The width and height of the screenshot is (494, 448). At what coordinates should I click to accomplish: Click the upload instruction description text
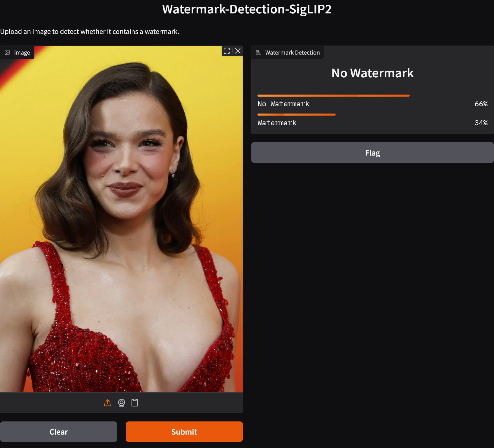coord(90,32)
